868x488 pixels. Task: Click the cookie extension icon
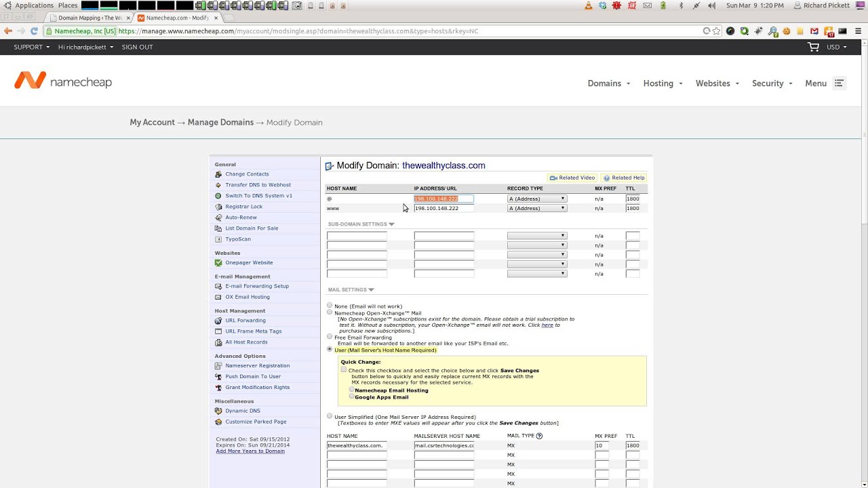click(x=787, y=30)
